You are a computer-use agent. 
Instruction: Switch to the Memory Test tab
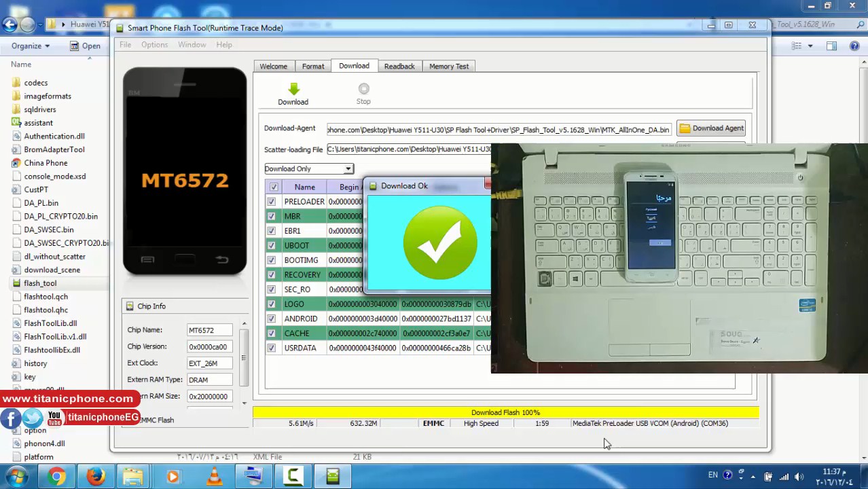(x=449, y=67)
